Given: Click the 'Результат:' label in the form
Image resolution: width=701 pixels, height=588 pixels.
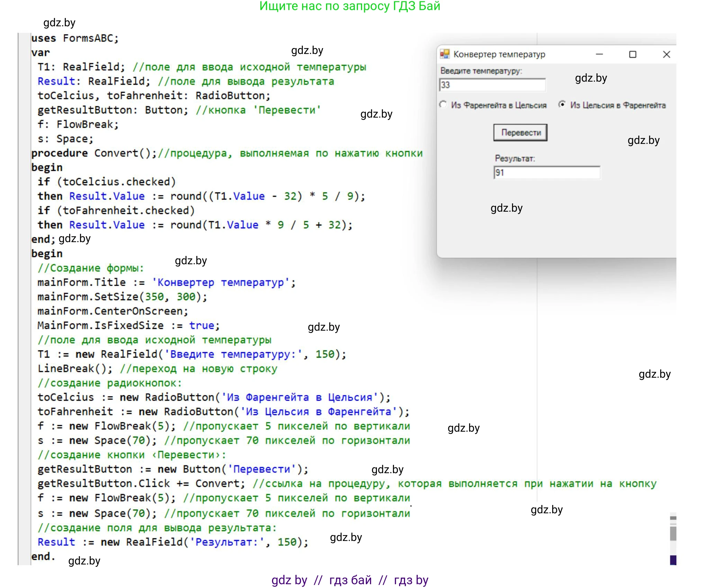Looking at the screenshot, I should coord(515,158).
